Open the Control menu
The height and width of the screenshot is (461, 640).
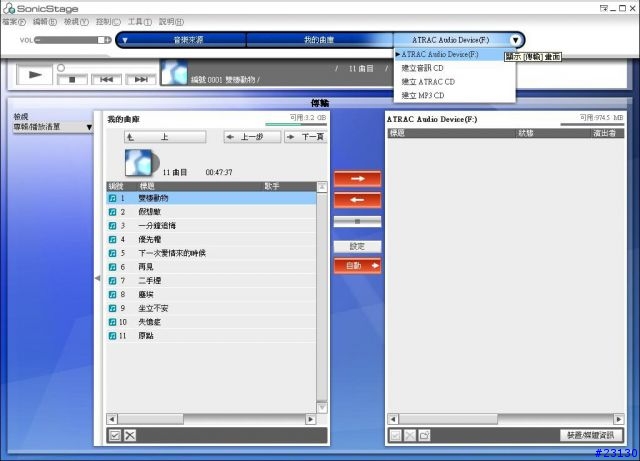point(108,22)
